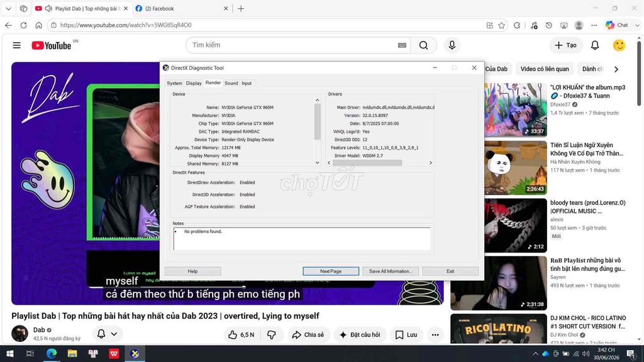The image size is (644, 362).
Task: Like the video with 6,5 N thumbs up
Action: point(241,335)
